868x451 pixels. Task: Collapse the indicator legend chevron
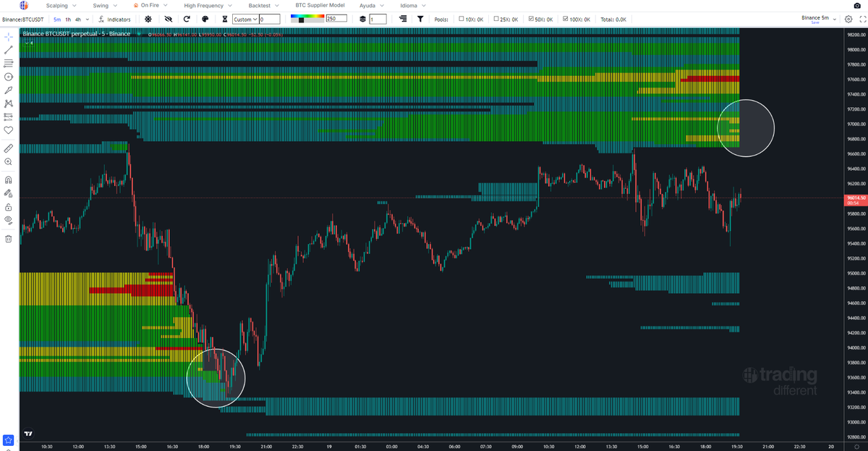[x=25, y=43]
